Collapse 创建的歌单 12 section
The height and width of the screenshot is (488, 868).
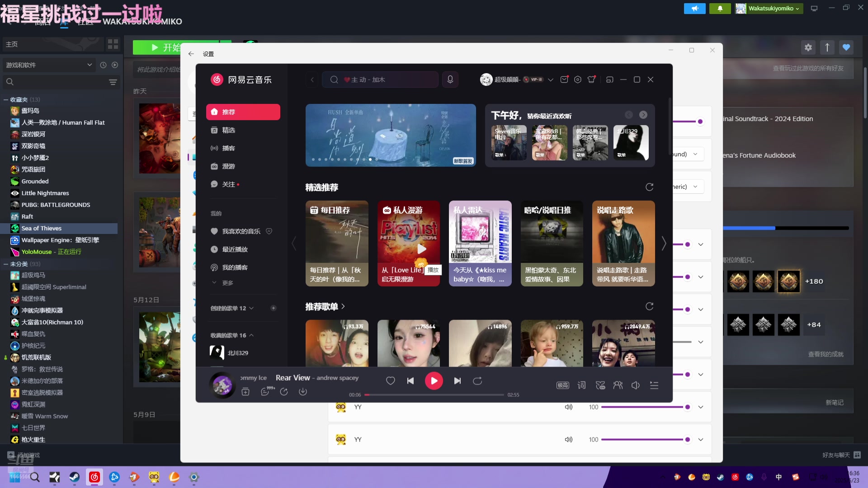pyautogui.click(x=232, y=308)
